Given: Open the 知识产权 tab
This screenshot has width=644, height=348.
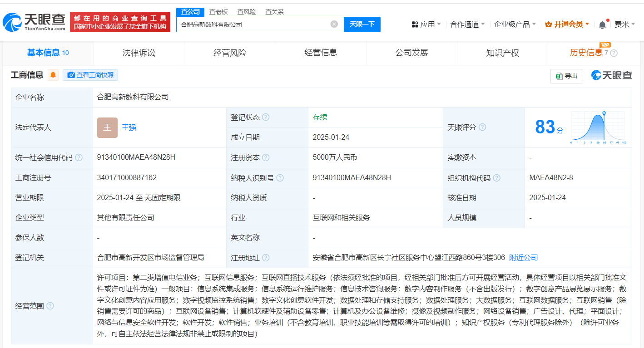Looking at the screenshot, I should click(x=502, y=53).
